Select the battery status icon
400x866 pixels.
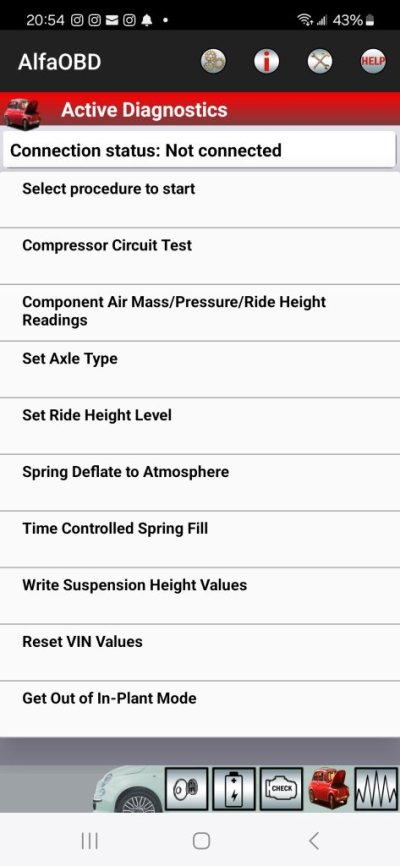point(234,789)
